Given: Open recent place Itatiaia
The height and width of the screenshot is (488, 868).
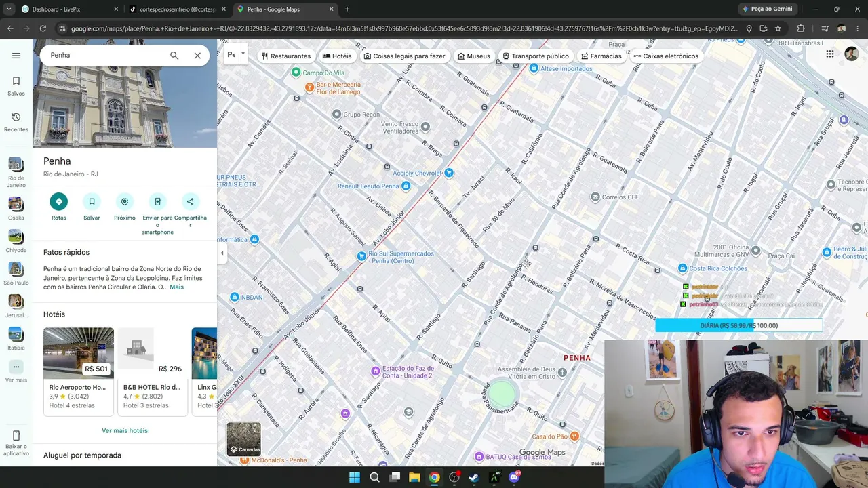Looking at the screenshot, I should coord(16,338).
